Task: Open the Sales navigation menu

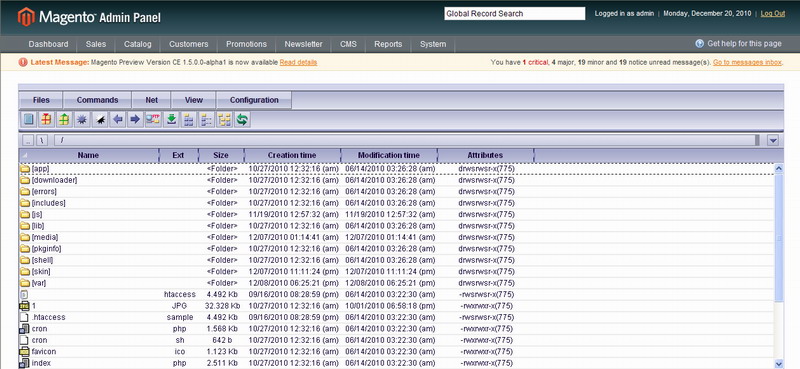Action: click(x=96, y=44)
